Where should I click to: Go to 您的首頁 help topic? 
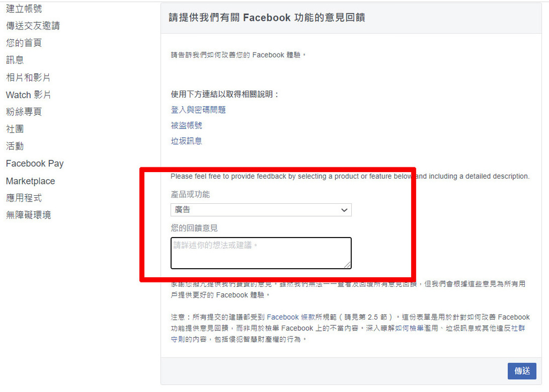click(x=24, y=43)
